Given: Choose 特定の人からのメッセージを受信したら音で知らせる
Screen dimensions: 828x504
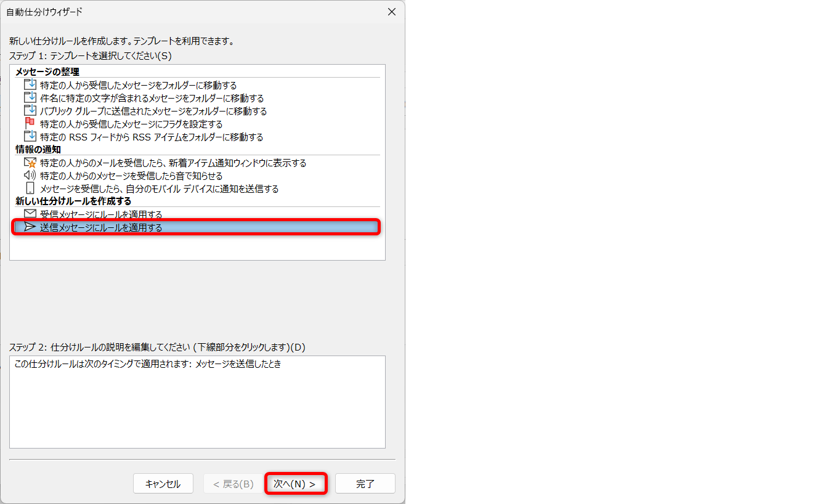Looking at the screenshot, I should point(131,176).
